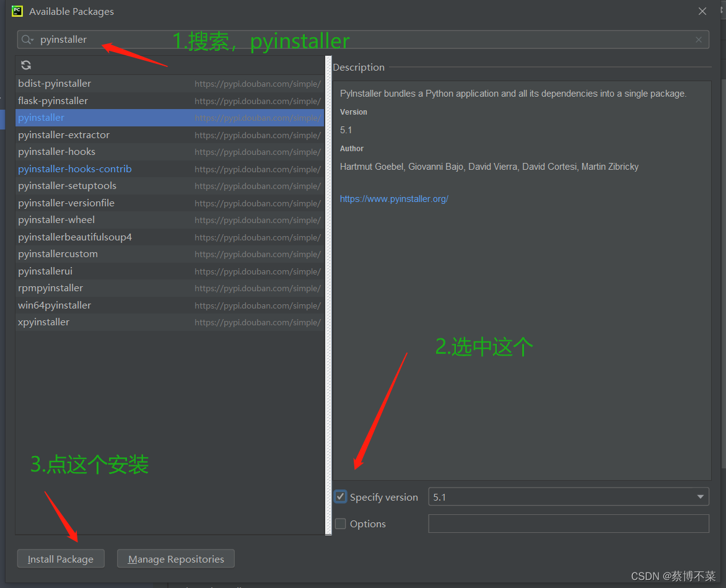Image resolution: width=726 pixels, height=588 pixels.
Task: Open the search history magnifier icon
Action: 27,40
